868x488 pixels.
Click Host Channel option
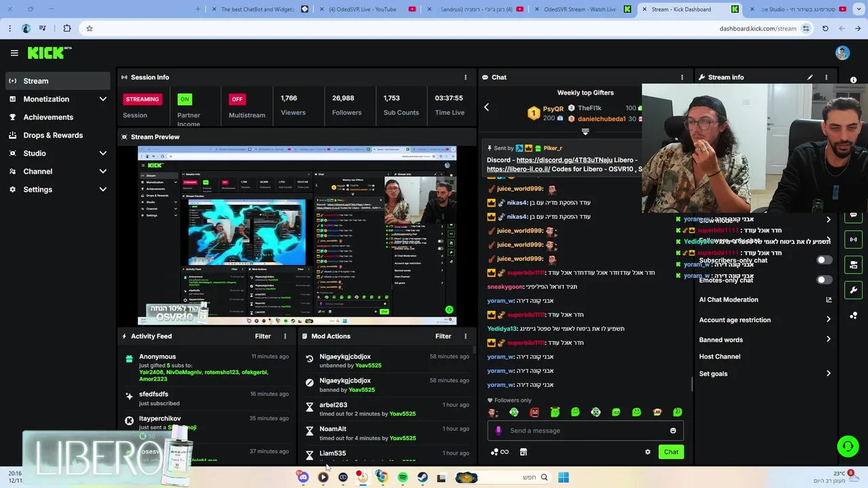(719, 357)
